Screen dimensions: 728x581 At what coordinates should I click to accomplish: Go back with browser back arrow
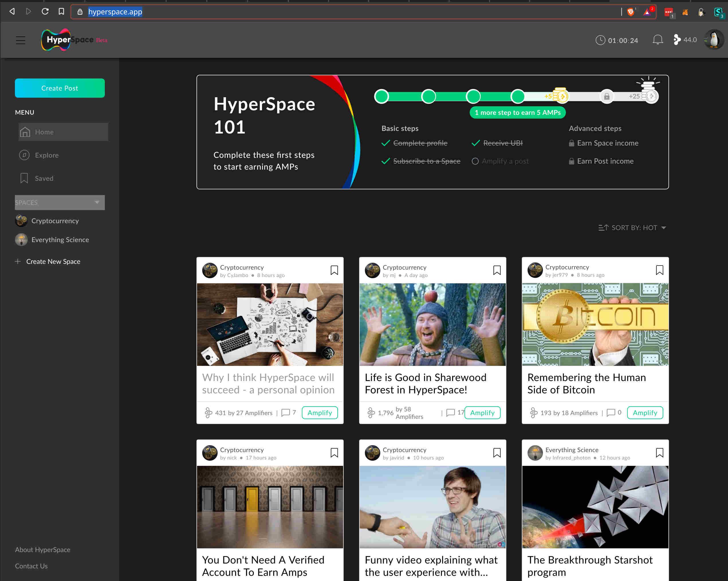coord(12,11)
